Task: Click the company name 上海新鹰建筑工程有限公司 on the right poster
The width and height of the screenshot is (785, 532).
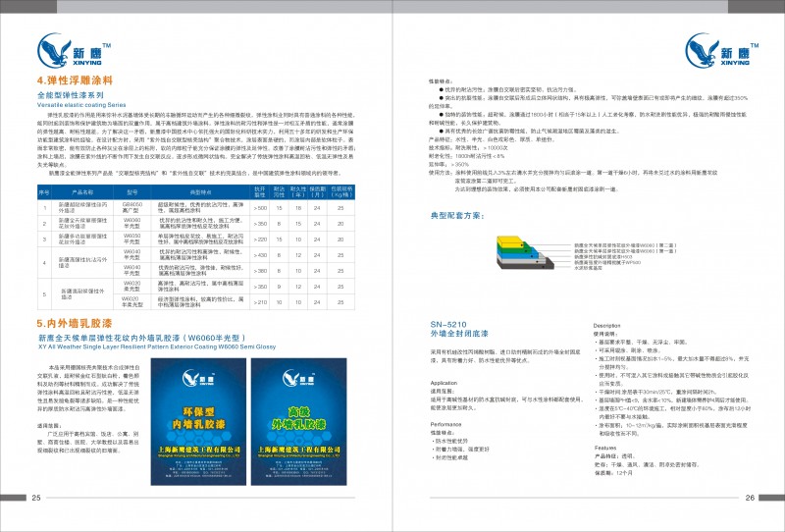Action: (x=299, y=450)
